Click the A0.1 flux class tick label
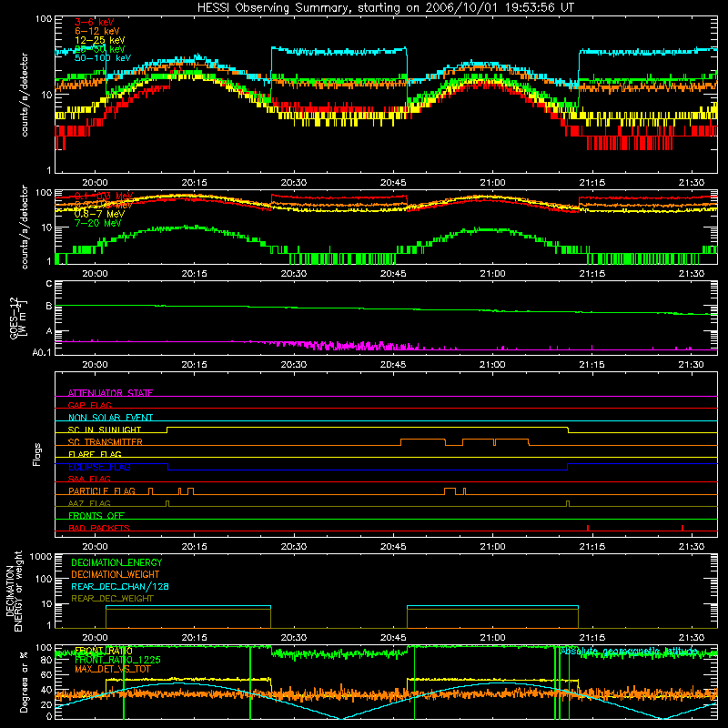 pos(42,352)
